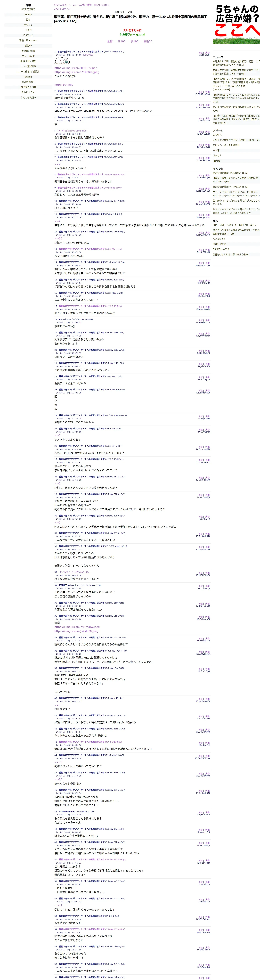Click >>7 anchor in post 30
The image size is (260, 980).
pyautogui.click(x=57, y=523)
